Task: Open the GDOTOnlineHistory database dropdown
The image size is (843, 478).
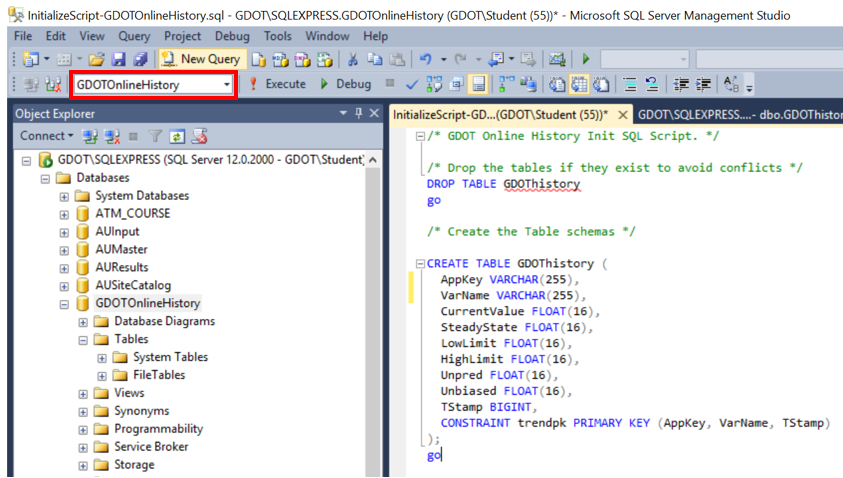Action: [226, 84]
